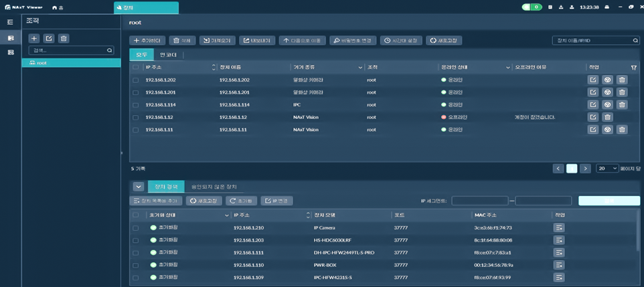The width and height of the screenshot is (644, 287).
Task: Delete the 192.168.1.12 device row
Action: 607,117
